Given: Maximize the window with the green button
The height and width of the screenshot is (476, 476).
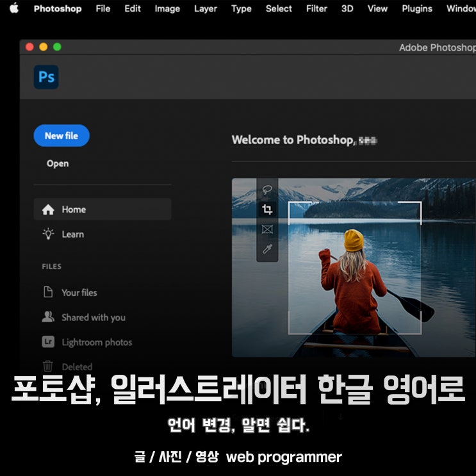Looking at the screenshot, I should coord(58,47).
